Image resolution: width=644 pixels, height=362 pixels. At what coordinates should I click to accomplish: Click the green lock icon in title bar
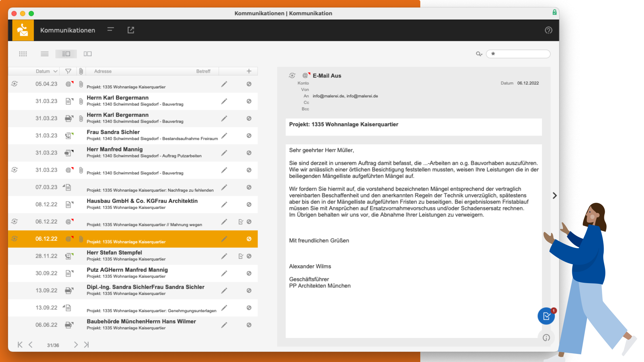point(555,12)
